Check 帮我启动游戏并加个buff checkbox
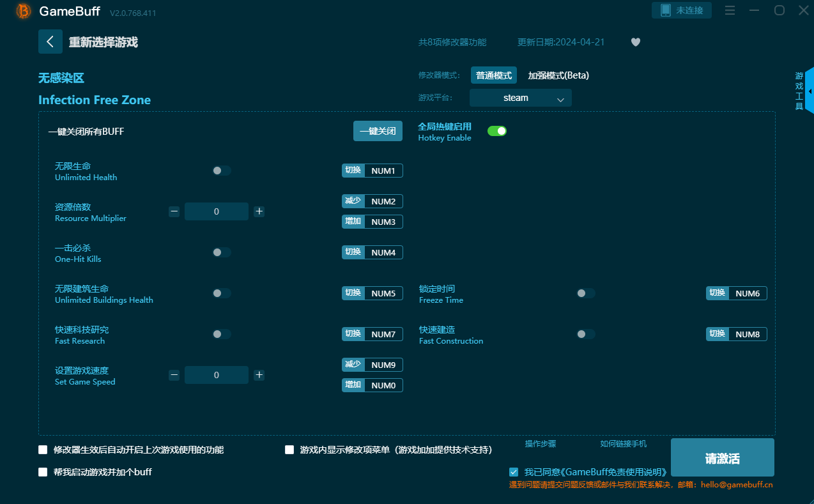 (43, 472)
